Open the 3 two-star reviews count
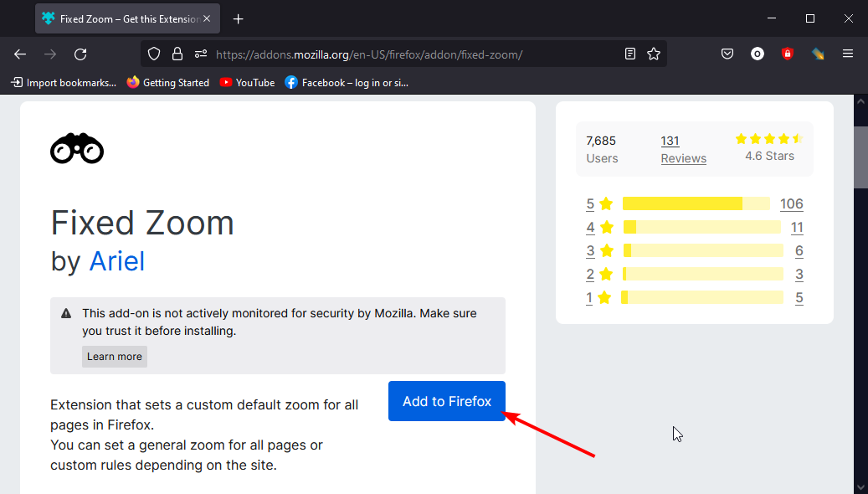This screenshot has width=868, height=494. tap(799, 274)
